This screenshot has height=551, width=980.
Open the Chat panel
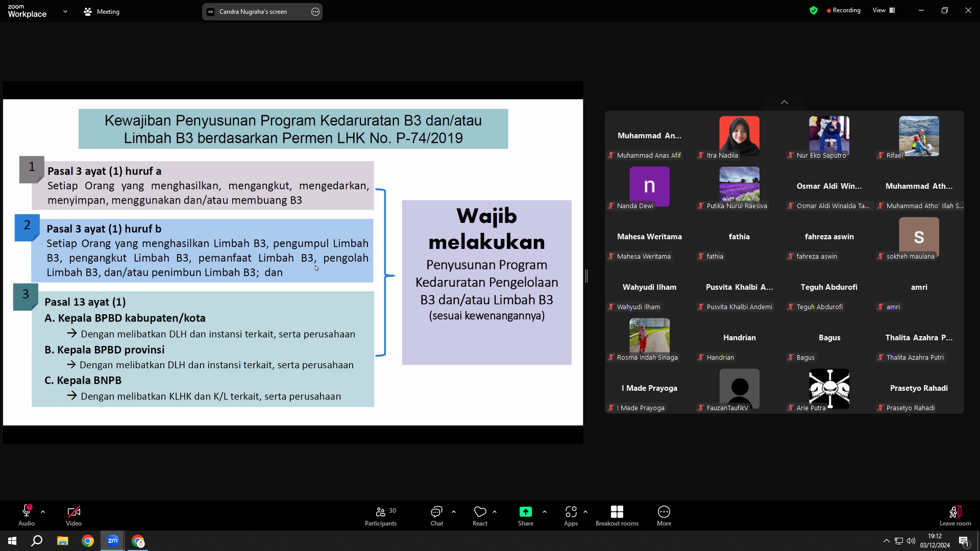pyautogui.click(x=437, y=515)
